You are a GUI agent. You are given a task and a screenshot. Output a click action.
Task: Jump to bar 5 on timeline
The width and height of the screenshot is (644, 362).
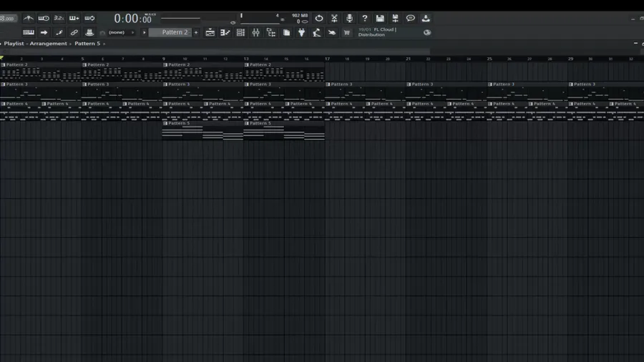point(82,59)
